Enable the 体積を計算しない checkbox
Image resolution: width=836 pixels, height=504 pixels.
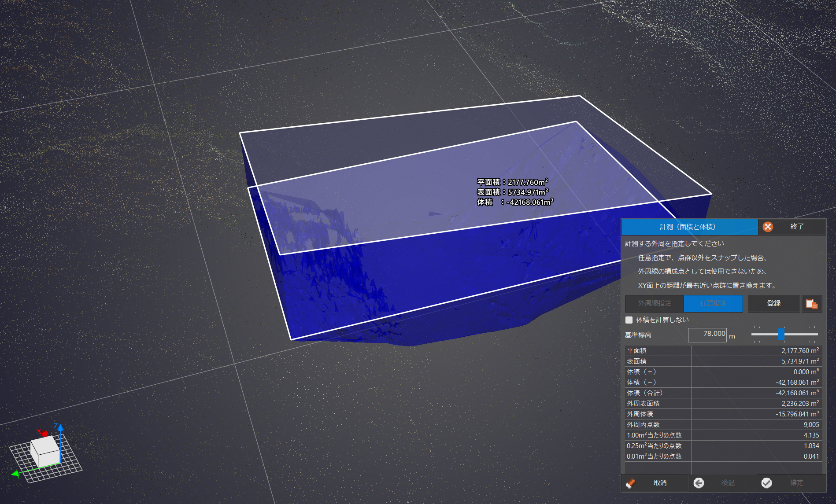pyautogui.click(x=629, y=320)
